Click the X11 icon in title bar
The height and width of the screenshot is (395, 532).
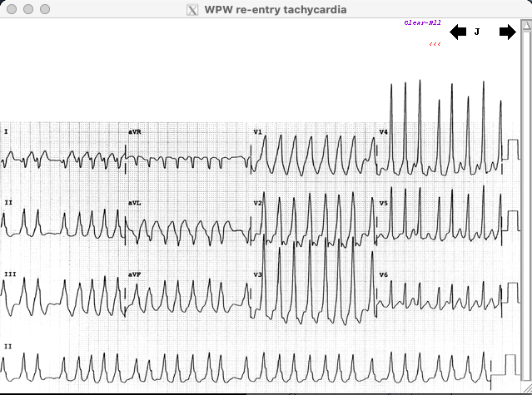click(192, 10)
